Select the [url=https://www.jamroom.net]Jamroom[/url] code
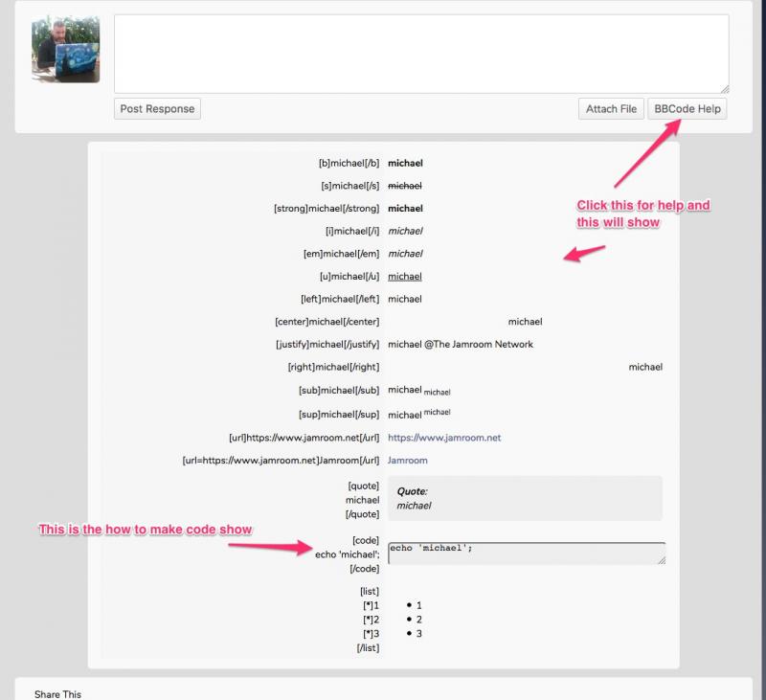The height and width of the screenshot is (700, 766). pos(281,461)
